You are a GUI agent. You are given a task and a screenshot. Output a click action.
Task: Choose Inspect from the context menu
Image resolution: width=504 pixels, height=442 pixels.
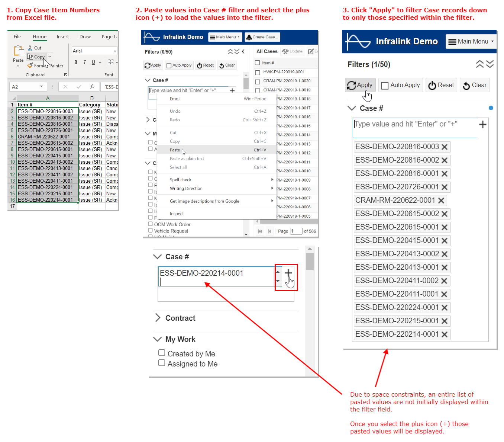pos(217,214)
